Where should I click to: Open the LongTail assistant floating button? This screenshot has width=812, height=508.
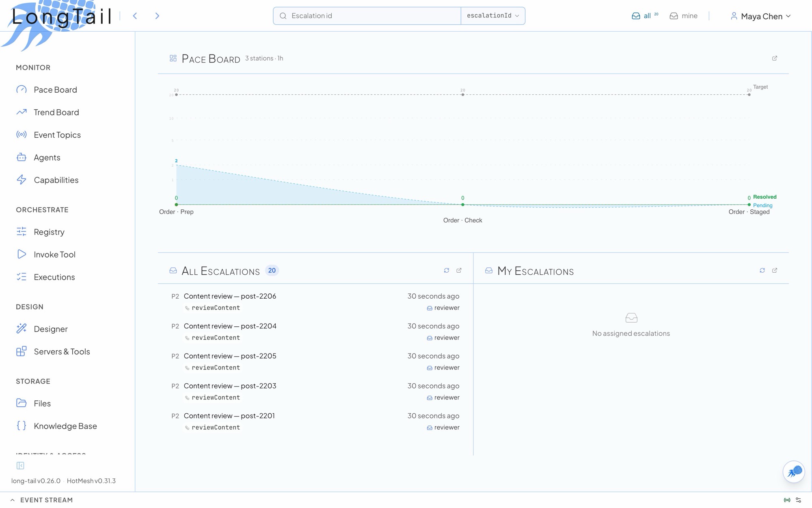click(x=794, y=471)
